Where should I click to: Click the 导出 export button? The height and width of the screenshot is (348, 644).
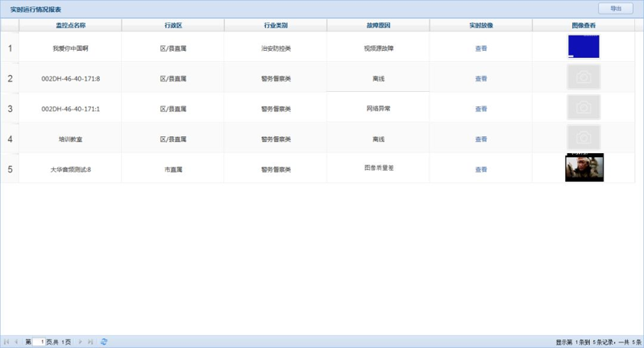[x=615, y=9]
